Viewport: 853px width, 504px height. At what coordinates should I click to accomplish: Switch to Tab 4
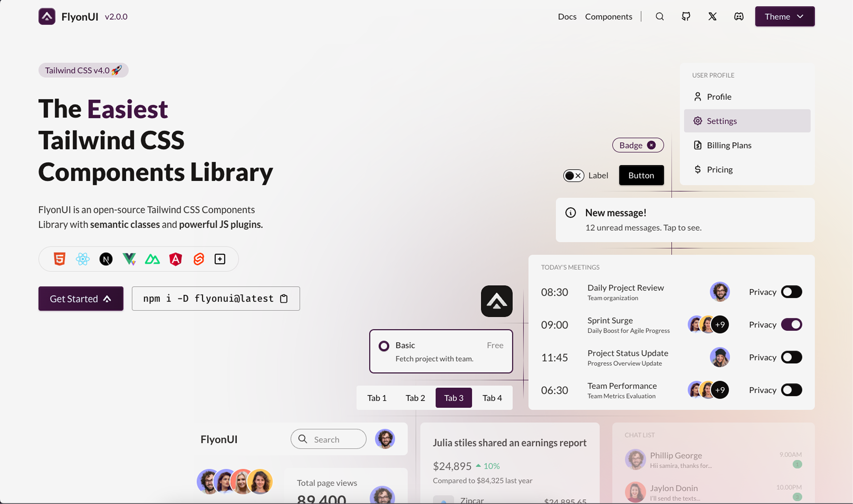pyautogui.click(x=492, y=398)
